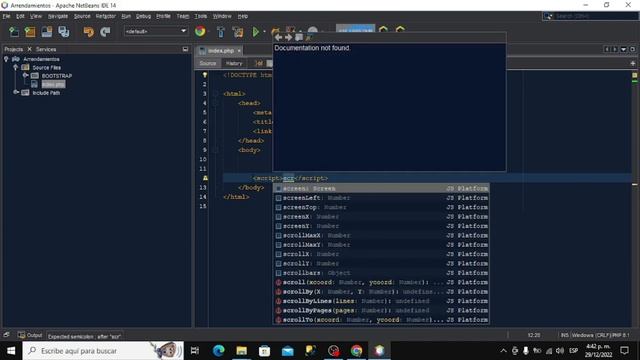Select the scrollMaxX completion item
The width and height of the screenshot is (640, 360).
click(x=381, y=236)
